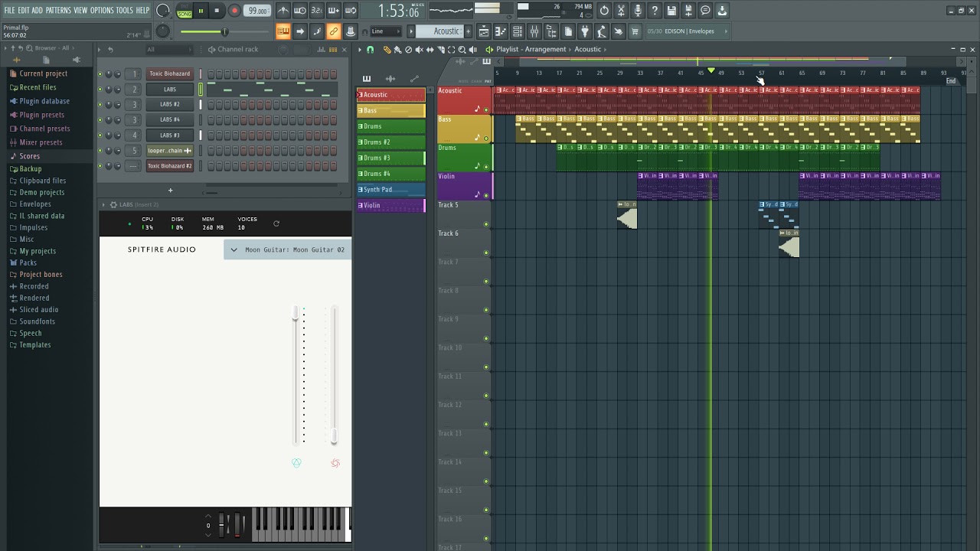Screen dimensions: 980x551
Task: Mute playlist Track 5
Action: (486, 224)
